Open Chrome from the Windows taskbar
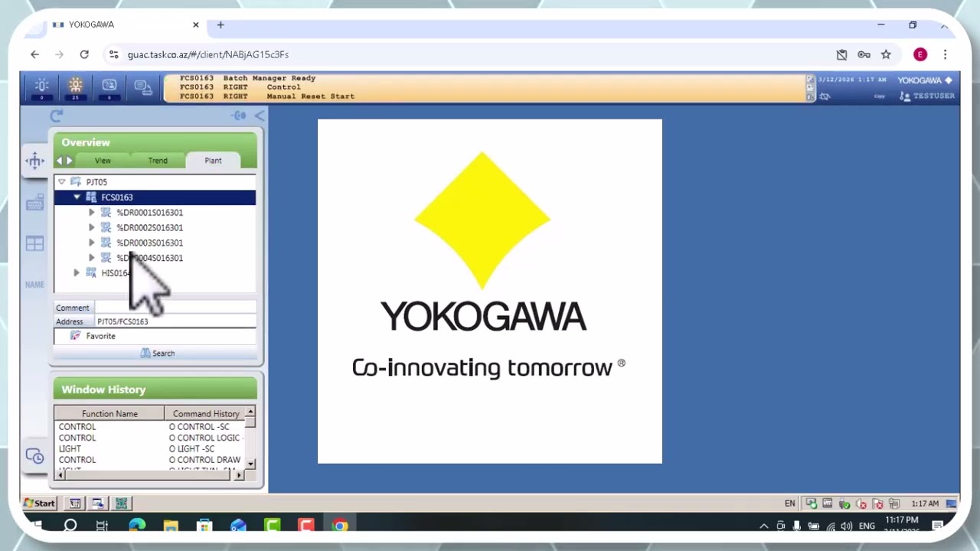Screen dimensions: 980x551 coord(340,526)
